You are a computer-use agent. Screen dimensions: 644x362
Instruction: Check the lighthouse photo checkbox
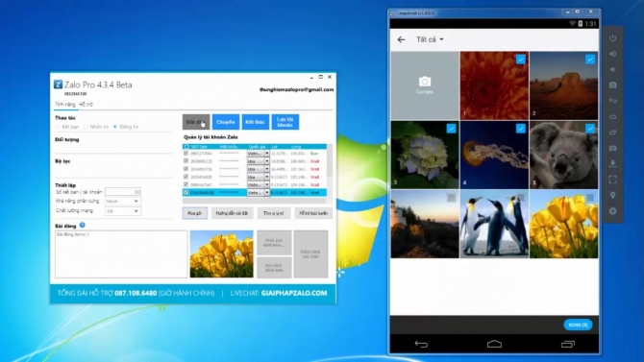[x=451, y=198]
